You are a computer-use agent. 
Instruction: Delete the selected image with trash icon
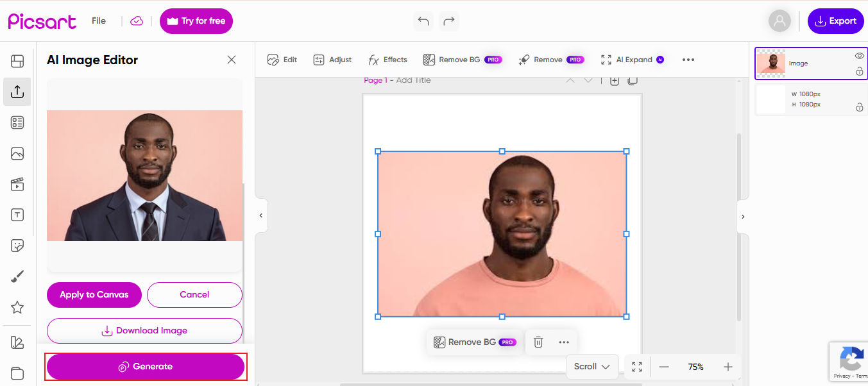(x=538, y=342)
